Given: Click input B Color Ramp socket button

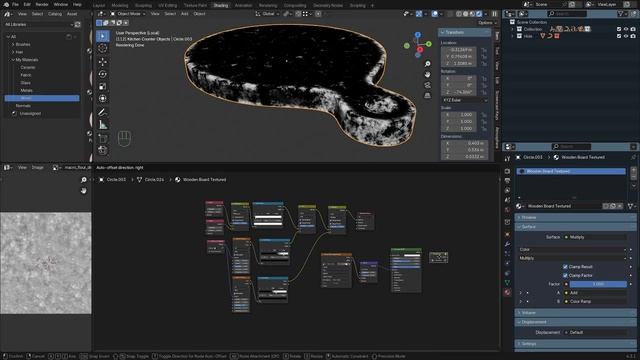Looking at the screenshot, I should (595, 302).
